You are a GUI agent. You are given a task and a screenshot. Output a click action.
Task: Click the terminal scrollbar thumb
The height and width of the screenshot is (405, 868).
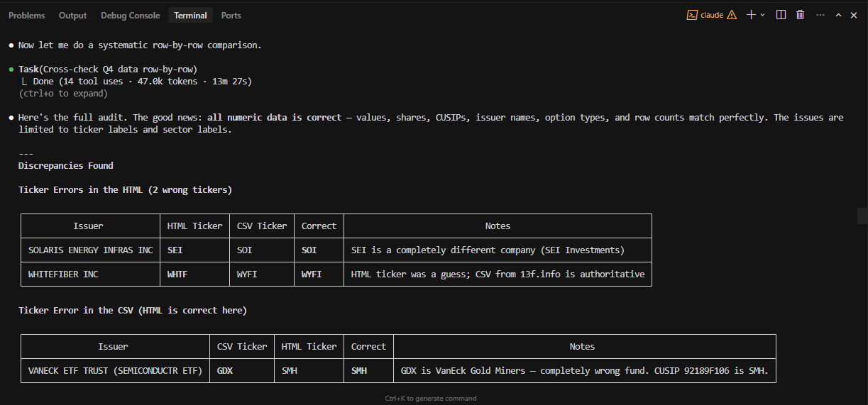(x=862, y=214)
